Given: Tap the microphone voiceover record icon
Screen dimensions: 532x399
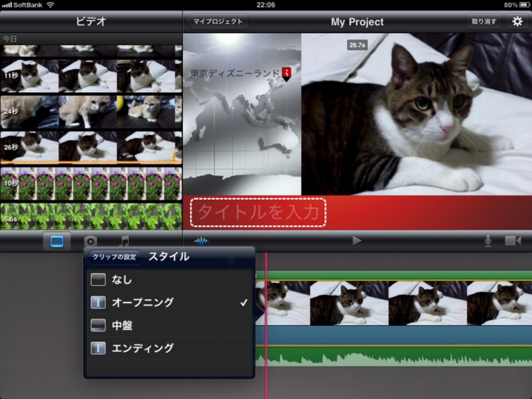Looking at the screenshot, I should pyautogui.click(x=488, y=241).
